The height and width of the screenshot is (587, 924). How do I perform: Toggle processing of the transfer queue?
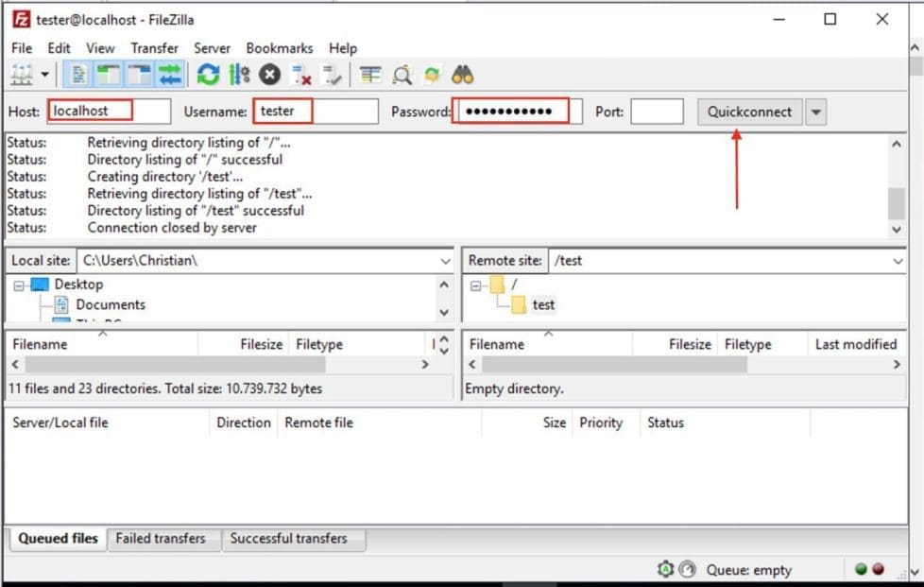pyautogui.click(x=239, y=75)
